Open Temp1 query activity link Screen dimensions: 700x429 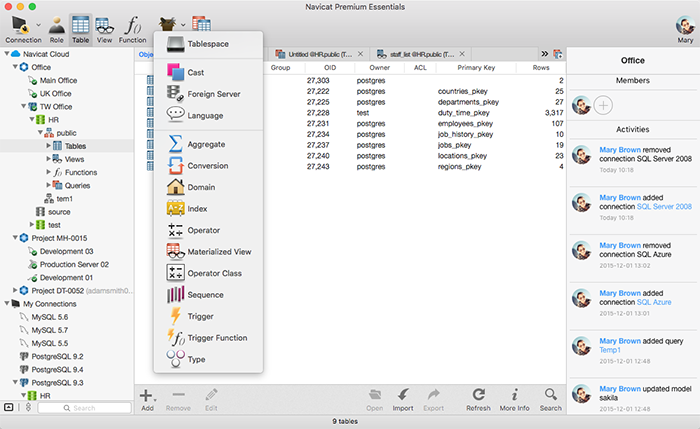click(x=610, y=350)
